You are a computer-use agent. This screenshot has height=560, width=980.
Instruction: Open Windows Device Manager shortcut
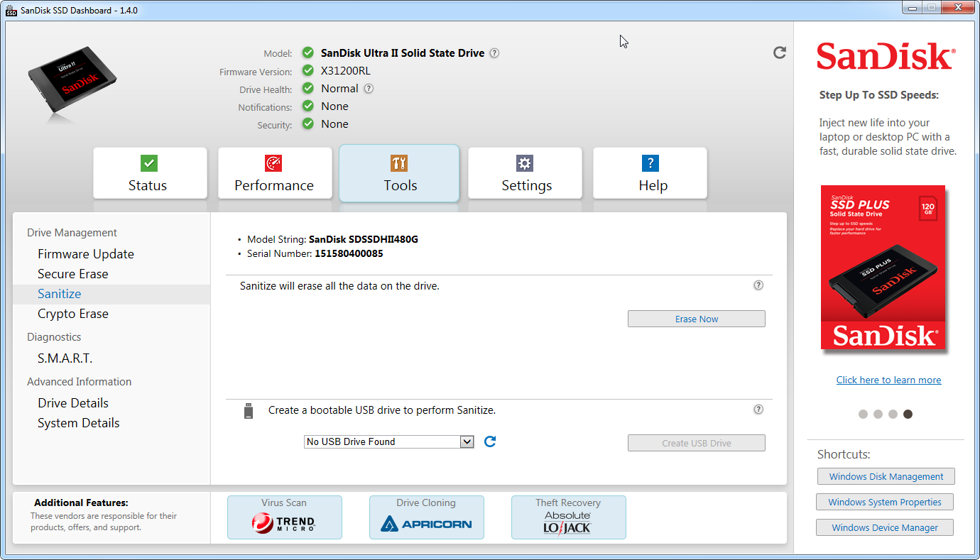[x=885, y=527]
